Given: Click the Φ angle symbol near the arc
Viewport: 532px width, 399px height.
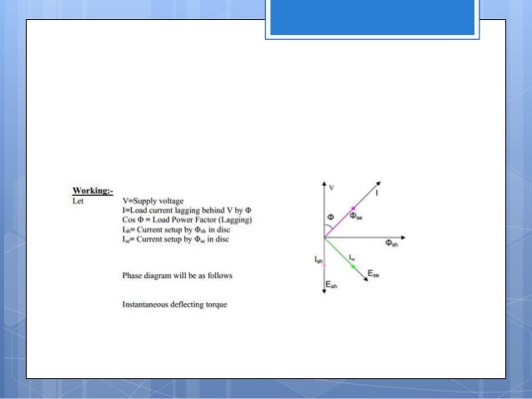Looking at the screenshot, I should tap(330, 217).
